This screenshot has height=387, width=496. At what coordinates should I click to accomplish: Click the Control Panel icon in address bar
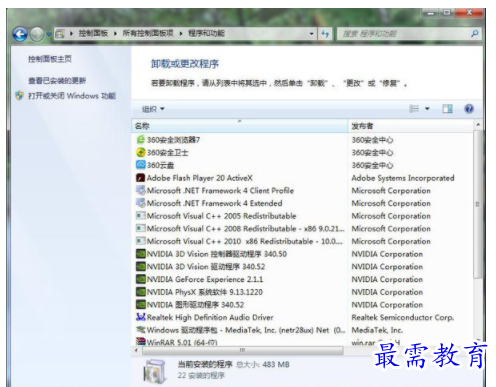pyautogui.click(x=60, y=34)
